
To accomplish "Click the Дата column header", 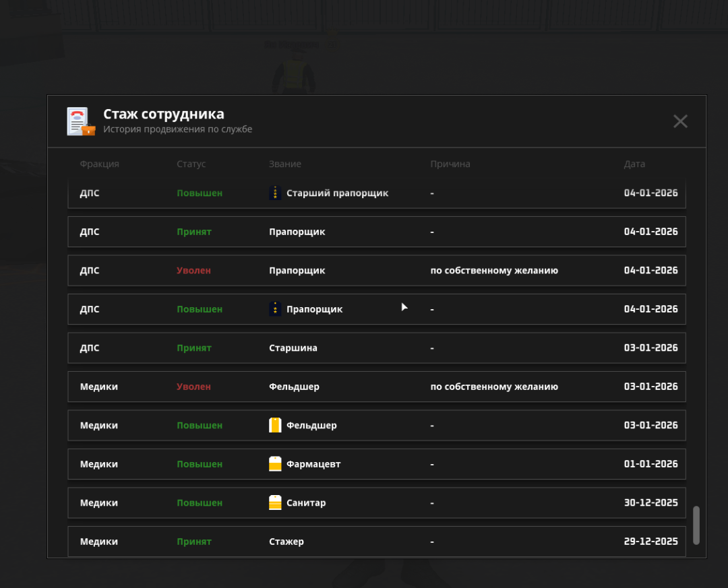I will click(x=634, y=164).
